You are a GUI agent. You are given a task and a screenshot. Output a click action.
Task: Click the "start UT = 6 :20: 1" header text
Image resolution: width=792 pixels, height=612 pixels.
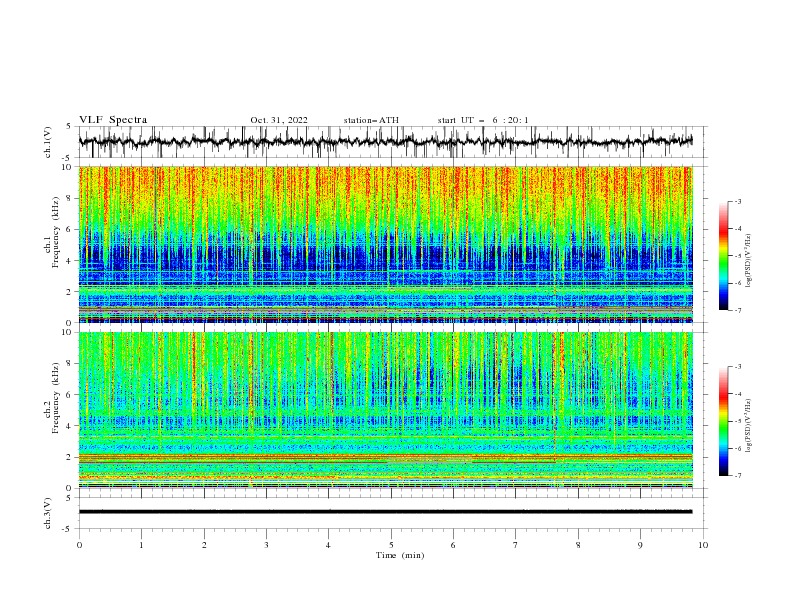[482, 120]
